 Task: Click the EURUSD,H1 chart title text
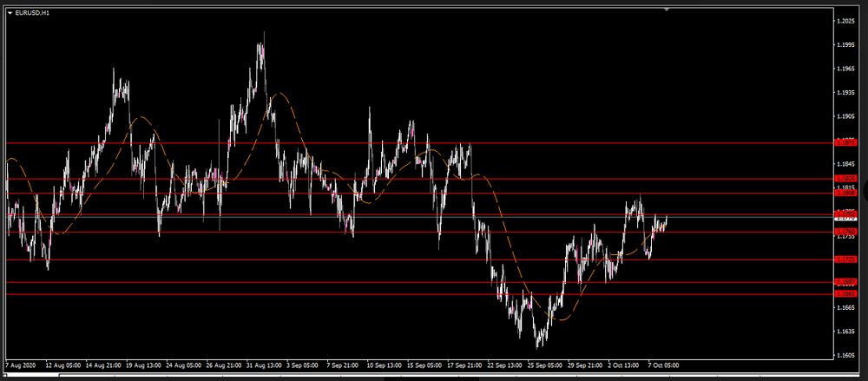[35, 11]
